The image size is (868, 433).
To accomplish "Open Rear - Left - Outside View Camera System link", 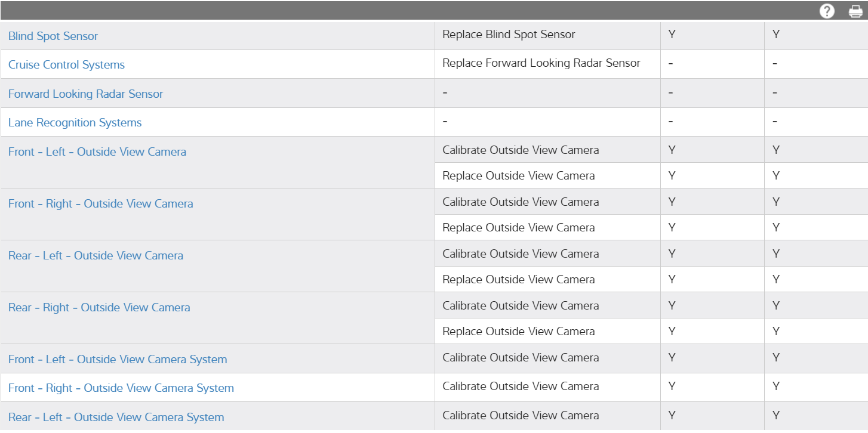I will click(x=116, y=417).
